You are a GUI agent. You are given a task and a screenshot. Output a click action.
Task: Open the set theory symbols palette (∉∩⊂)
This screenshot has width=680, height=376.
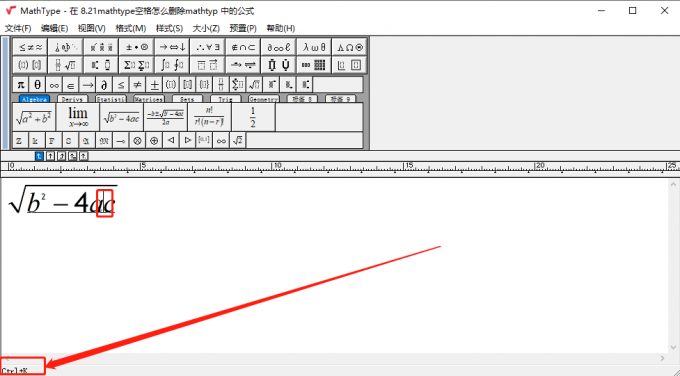point(243,47)
